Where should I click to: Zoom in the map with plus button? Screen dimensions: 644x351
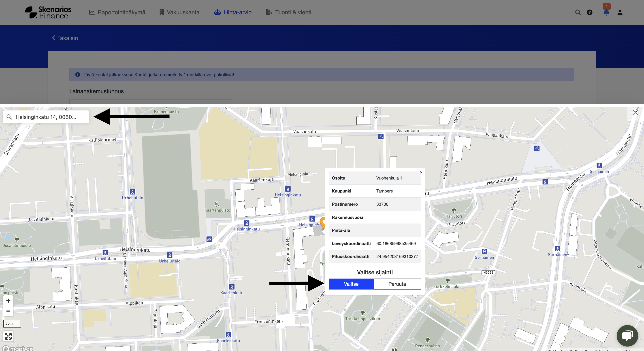coord(8,301)
